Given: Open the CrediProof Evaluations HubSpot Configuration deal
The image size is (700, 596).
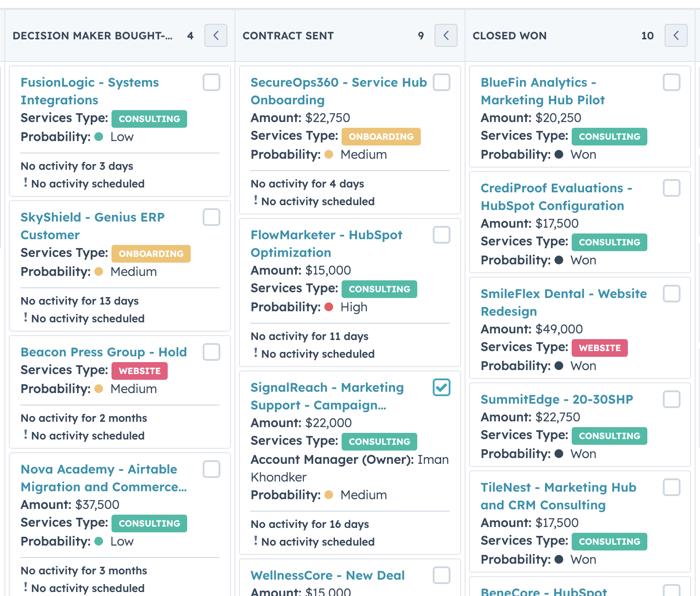Looking at the screenshot, I should tap(556, 197).
